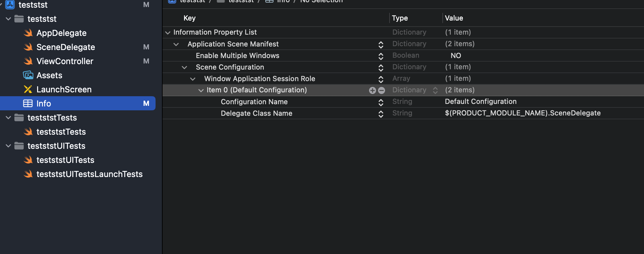Click the testststUITestsLaunchTests Swift icon
This screenshot has height=254, width=644.
click(28, 174)
